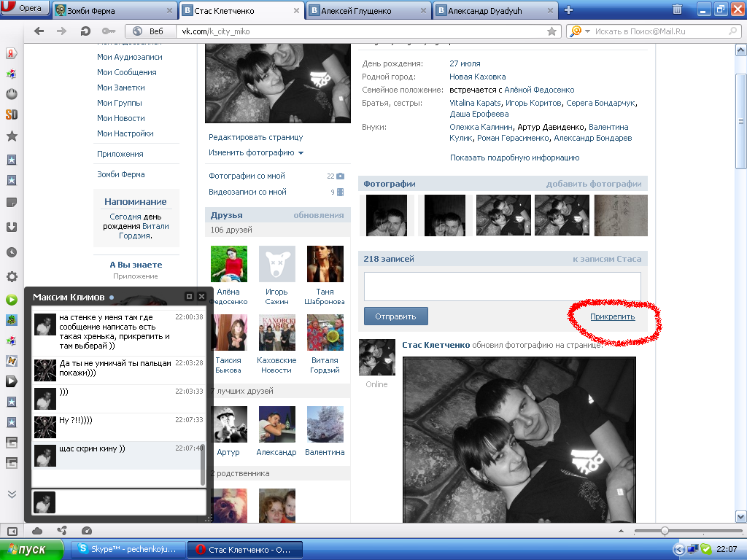Open the Opera main menu button
The width and height of the screenshot is (747, 560).
[25, 7]
